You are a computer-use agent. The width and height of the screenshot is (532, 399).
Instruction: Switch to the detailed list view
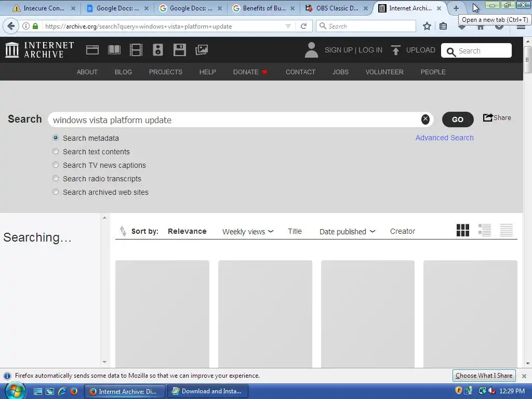(485, 230)
